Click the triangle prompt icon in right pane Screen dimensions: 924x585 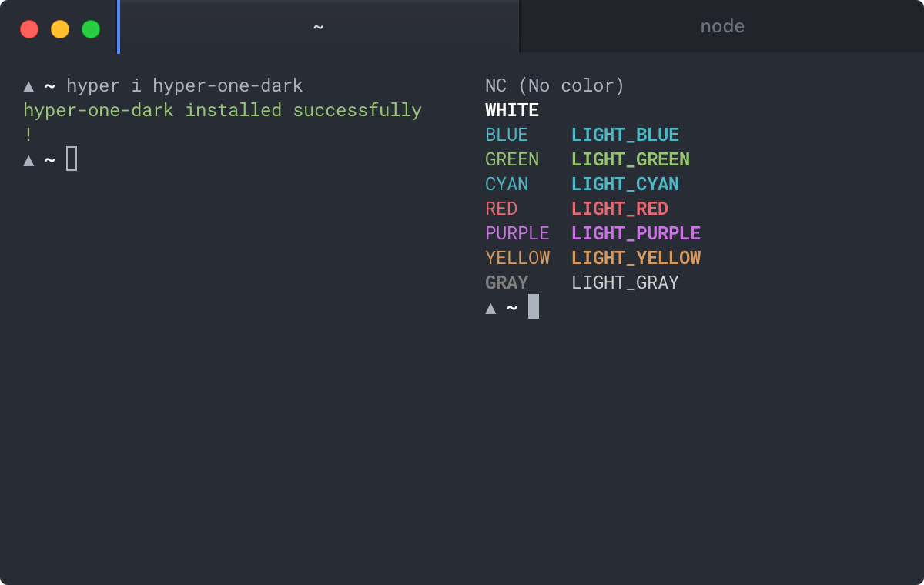pyautogui.click(x=490, y=308)
